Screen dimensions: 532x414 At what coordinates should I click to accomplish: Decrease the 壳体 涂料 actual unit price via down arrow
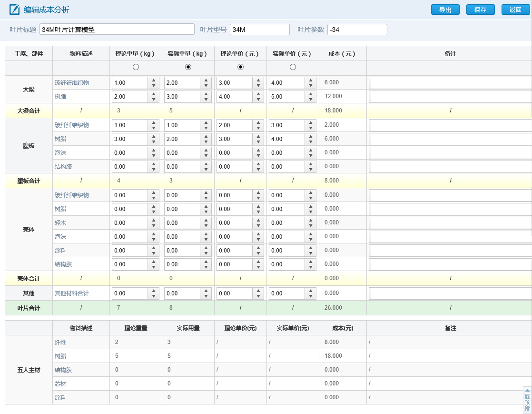click(310, 253)
